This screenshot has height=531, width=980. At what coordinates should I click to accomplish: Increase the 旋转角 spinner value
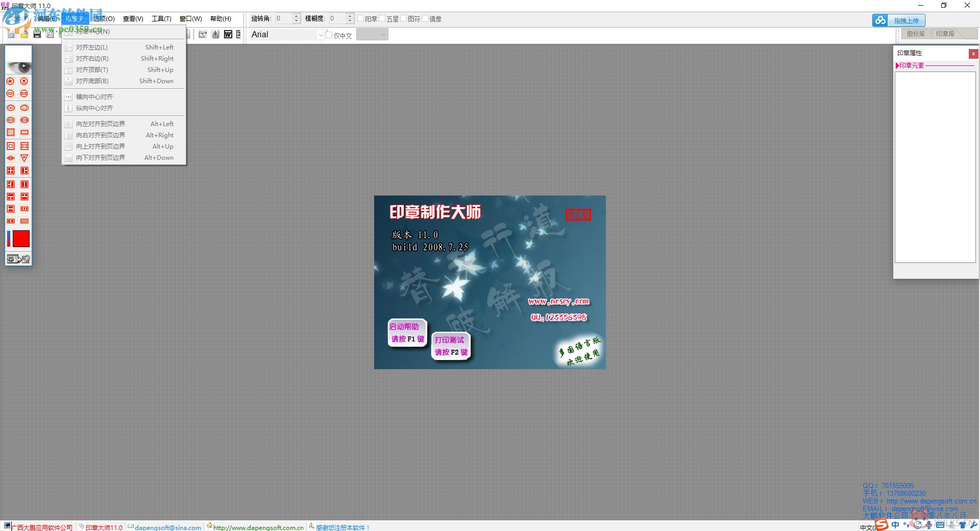click(297, 16)
